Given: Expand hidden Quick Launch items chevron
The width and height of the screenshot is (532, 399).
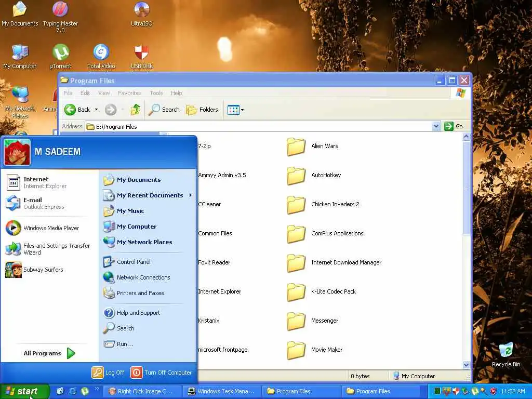Looking at the screenshot, I should point(97,389).
